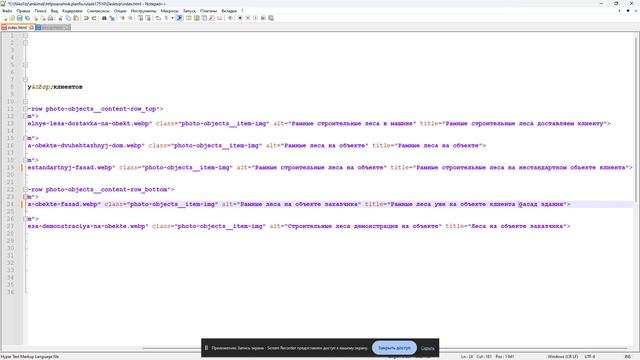This screenshot has width=640, height=360.
Task: Click the Redo toolbar icon
Action: pyautogui.click(x=94, y=18)
